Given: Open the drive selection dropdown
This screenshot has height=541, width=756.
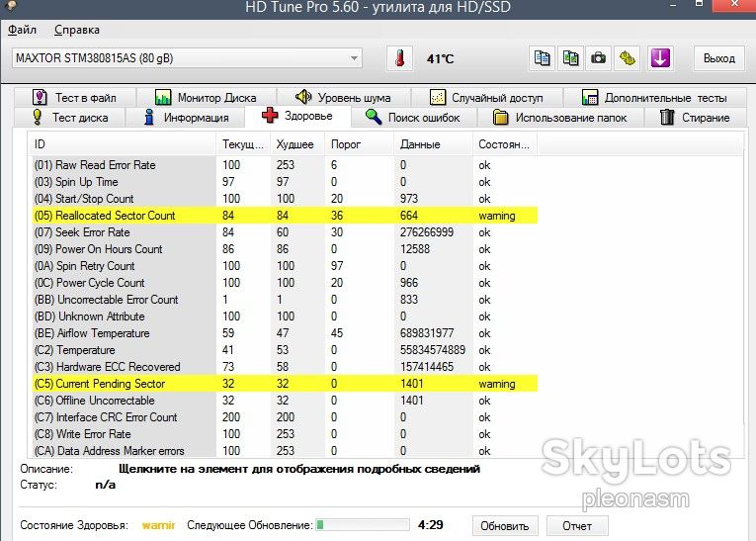Looking at the screenshot, I should [x=187, y=58].
